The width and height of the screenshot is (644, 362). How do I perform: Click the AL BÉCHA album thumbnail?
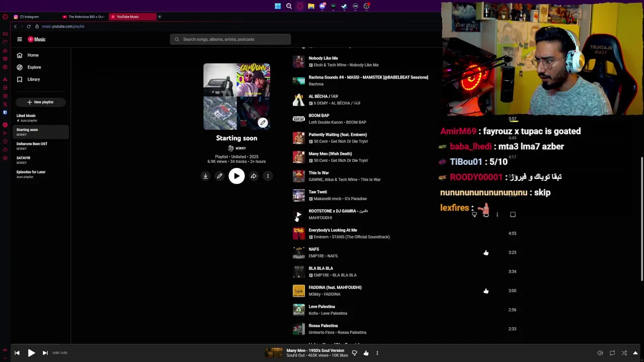(299, 100)
